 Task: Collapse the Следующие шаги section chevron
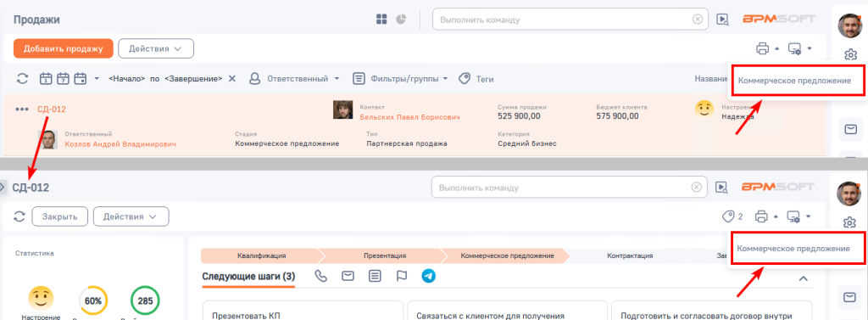click(x=804, y=278)
